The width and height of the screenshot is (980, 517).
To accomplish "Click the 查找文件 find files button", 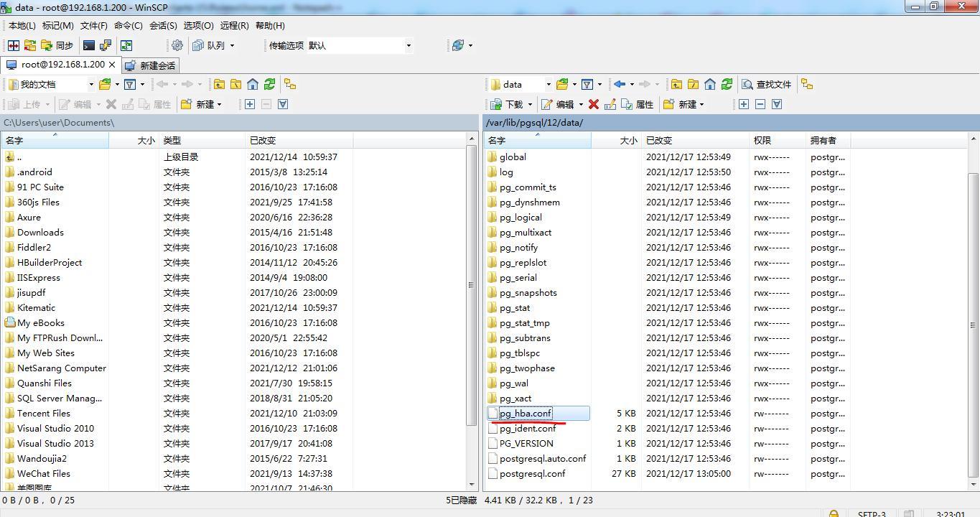I will (767, 84).
